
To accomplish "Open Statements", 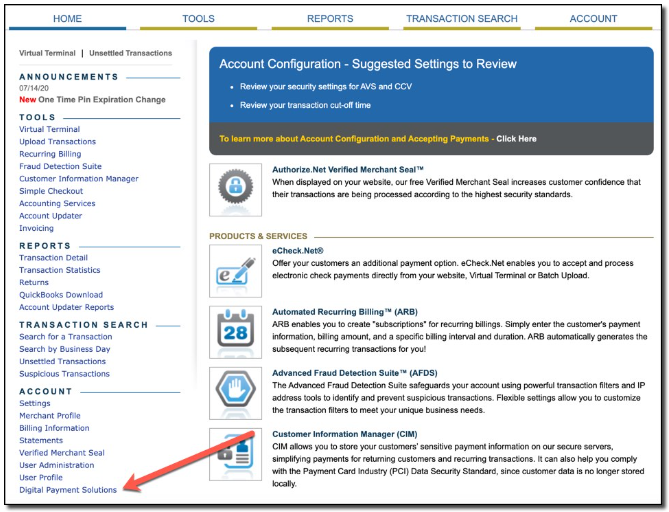I will pyautogui.click(x=41, y=440).
